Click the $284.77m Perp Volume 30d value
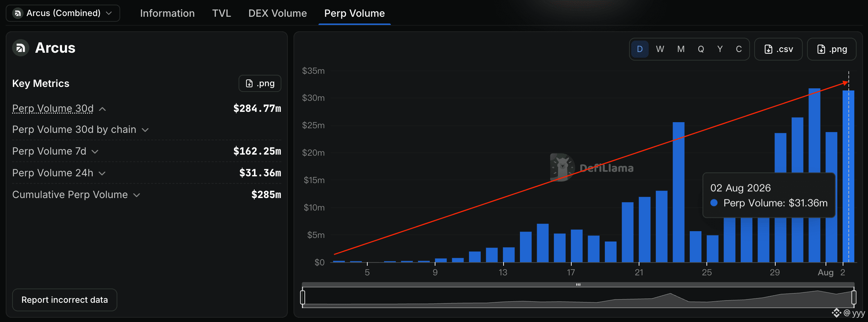Viewport: 868px width, 322px height. click(257, 108)
